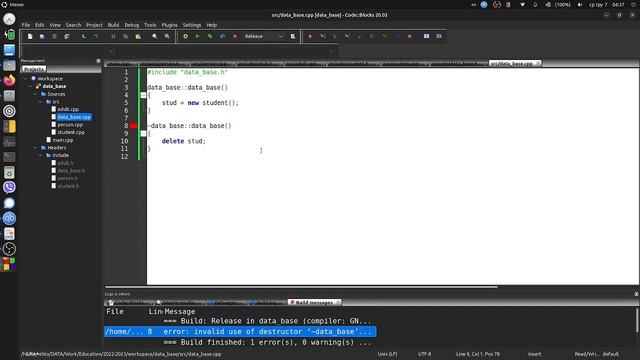The image size is (640, 360).
Task: Close the Management panel
Action: coord(98,61)
